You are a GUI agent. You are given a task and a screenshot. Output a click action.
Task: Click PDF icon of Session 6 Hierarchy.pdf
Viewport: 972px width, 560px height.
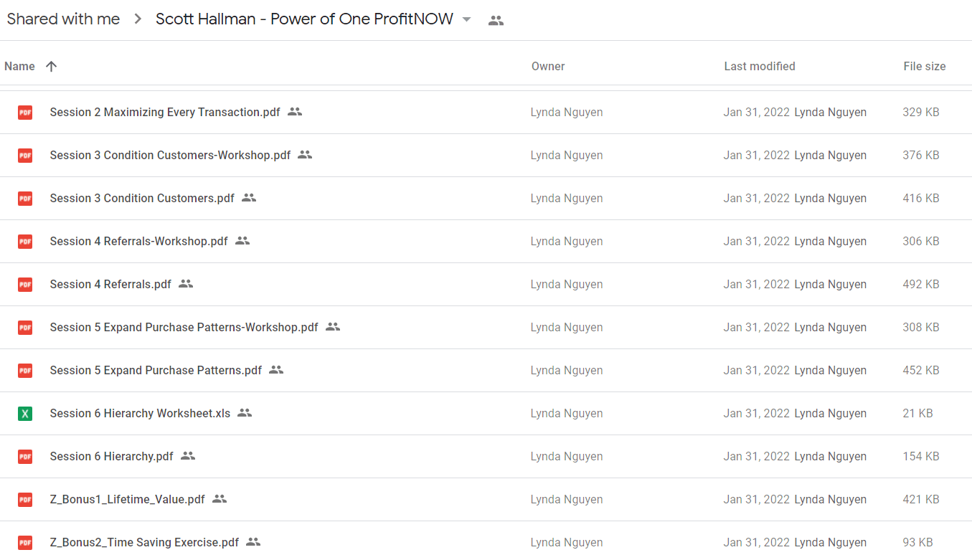pos(25,456)
